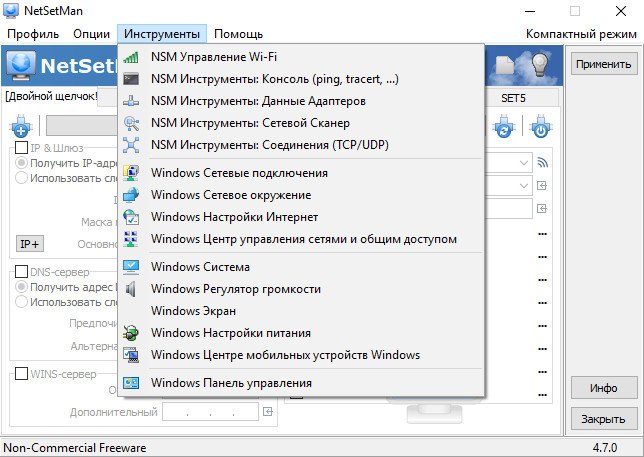Click the Internet settings globe icon
The height and width of the screenshot is (457, 644).
coord(131,217)
